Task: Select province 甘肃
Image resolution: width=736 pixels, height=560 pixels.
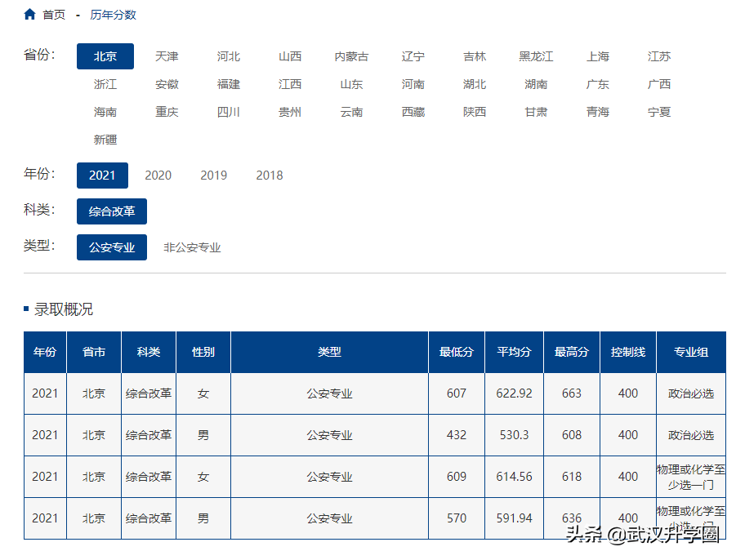Action: (x=536, y=112)
